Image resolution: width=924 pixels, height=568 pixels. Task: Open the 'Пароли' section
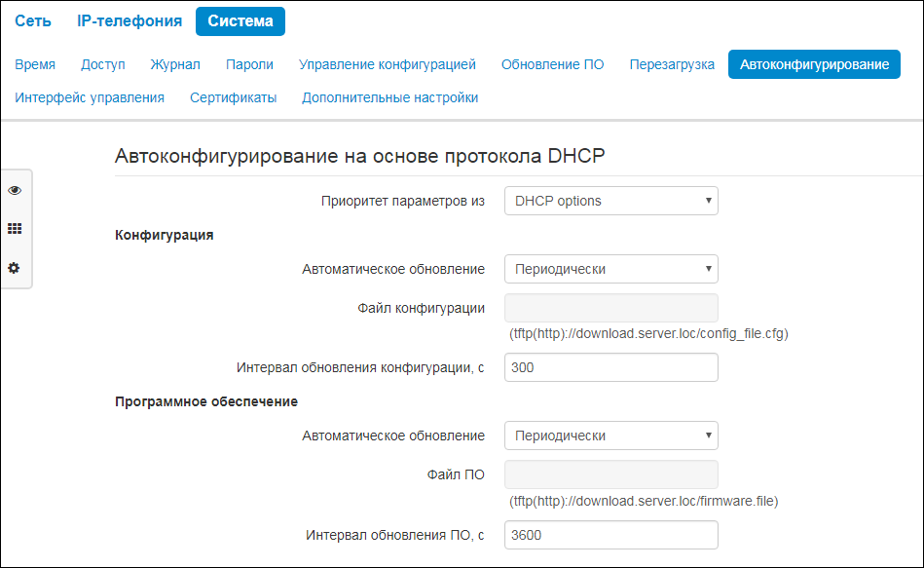pos(249,64)
